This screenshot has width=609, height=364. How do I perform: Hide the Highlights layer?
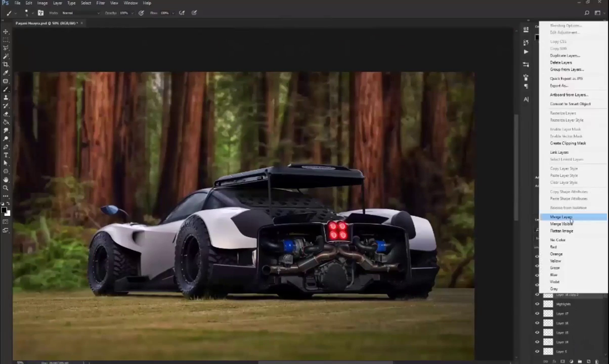coord(537,304)
